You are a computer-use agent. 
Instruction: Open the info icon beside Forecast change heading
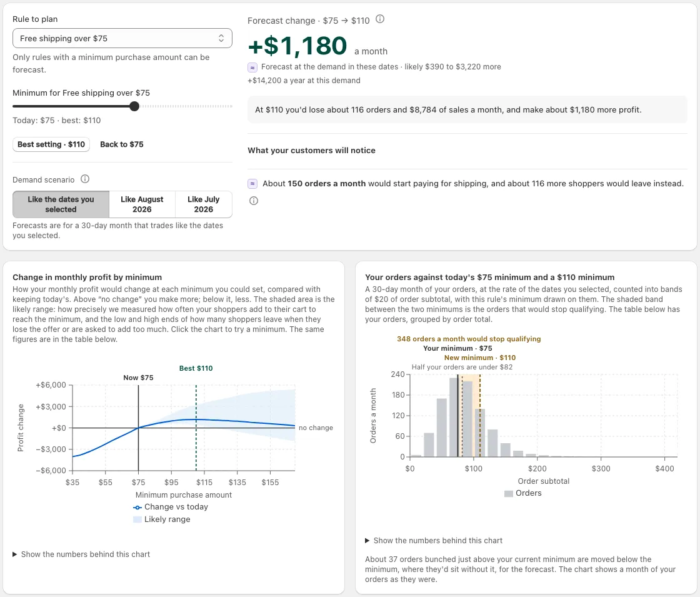coord(380,19)
